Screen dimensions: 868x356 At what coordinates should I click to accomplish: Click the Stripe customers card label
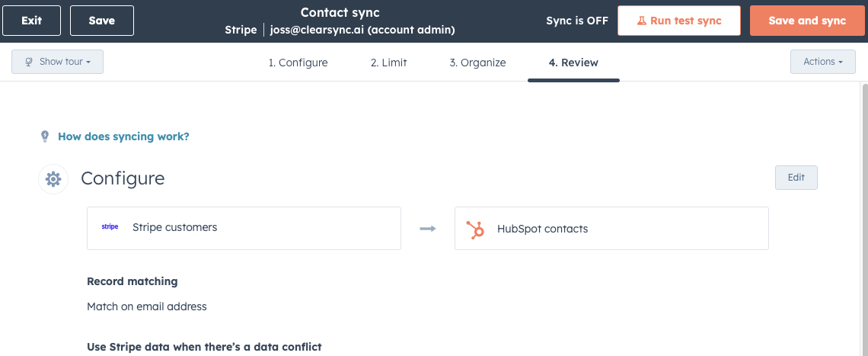[174, 227]
